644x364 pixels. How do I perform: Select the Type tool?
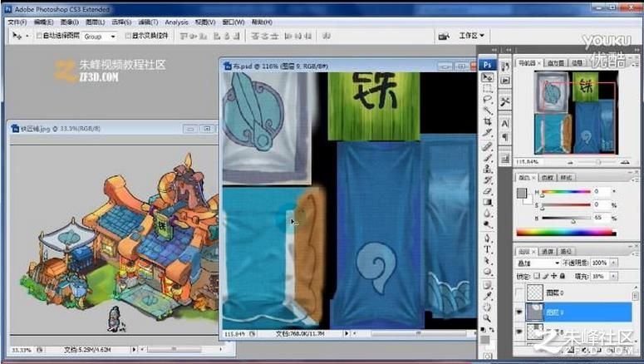[x=488, y=249]
